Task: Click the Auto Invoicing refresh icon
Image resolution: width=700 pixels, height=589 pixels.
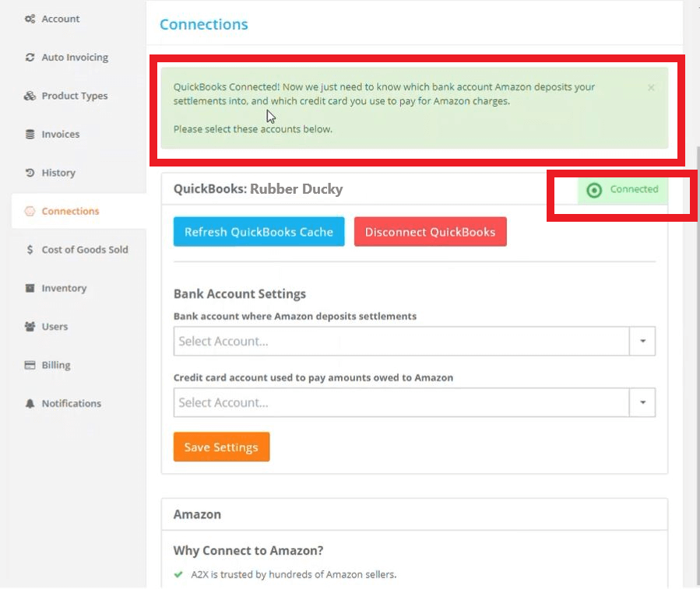Action: click(x=30, y=57)
